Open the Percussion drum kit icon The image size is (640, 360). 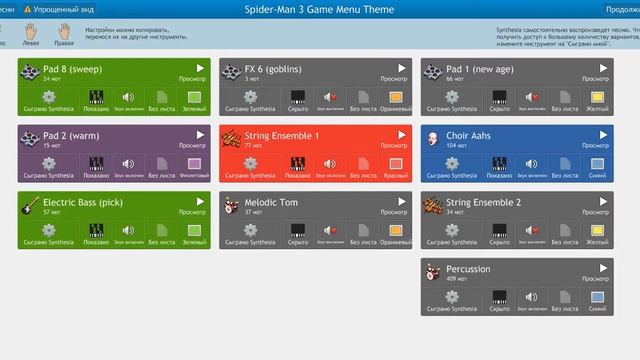(x=433, y=272)
